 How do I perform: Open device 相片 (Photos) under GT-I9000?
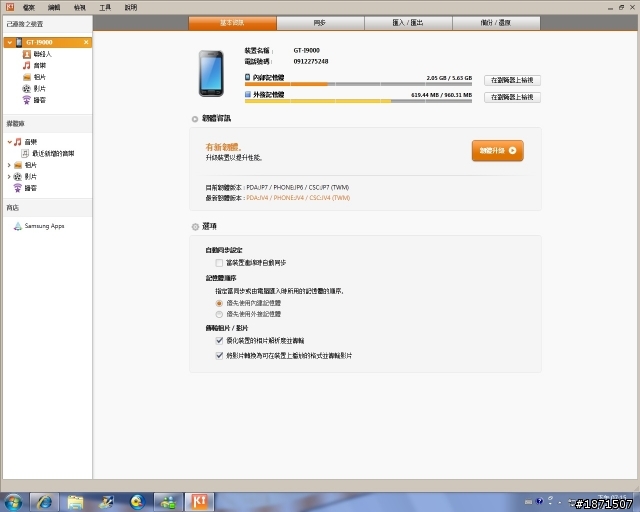pyautogui.click(x=34, y=77)
